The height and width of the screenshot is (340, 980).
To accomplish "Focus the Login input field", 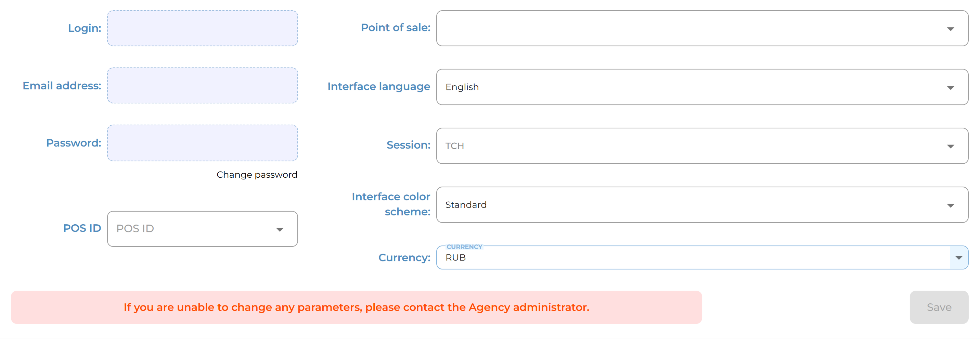I will [202, 28].
